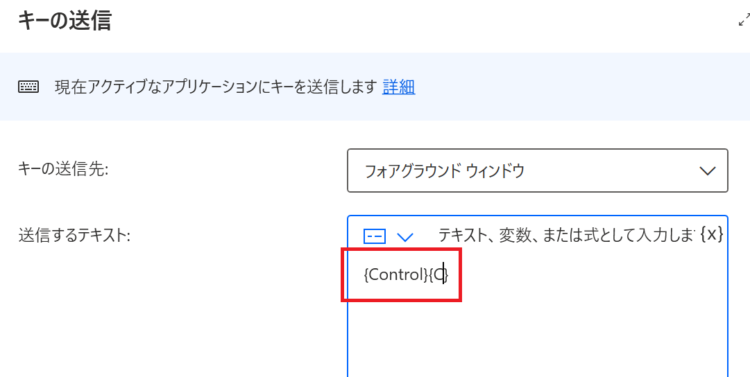Click the expand dialog arrows icon
The height and width of the screenshot is (377, 750).
(x=744, y=20)
